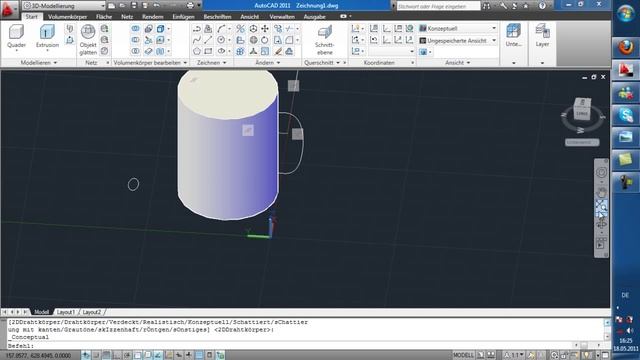
Task: Toggle Grid Display in status bar
Action: click(x=107, y=355)
